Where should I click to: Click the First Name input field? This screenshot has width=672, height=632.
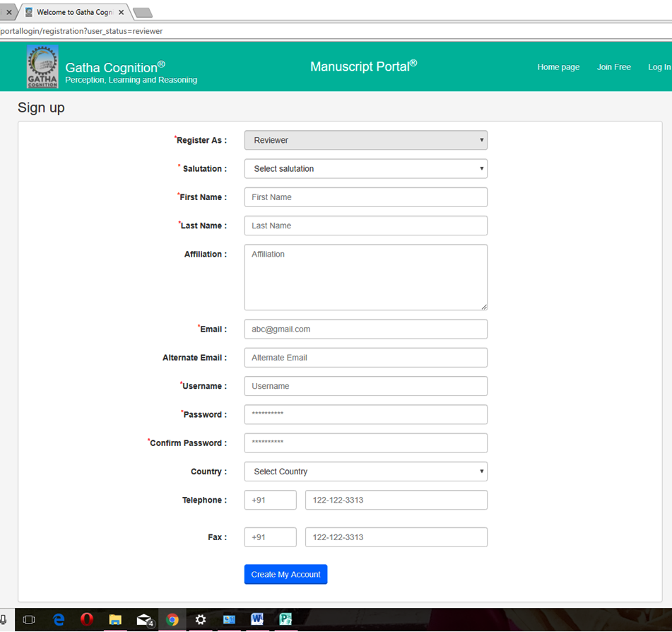[x=365, y=197]
